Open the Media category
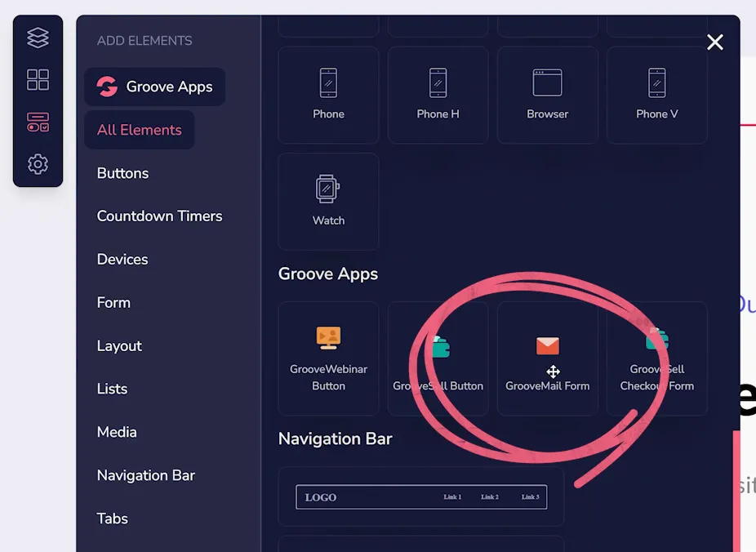This screenshot has height=552, width=756. click(x=117, y=432)
